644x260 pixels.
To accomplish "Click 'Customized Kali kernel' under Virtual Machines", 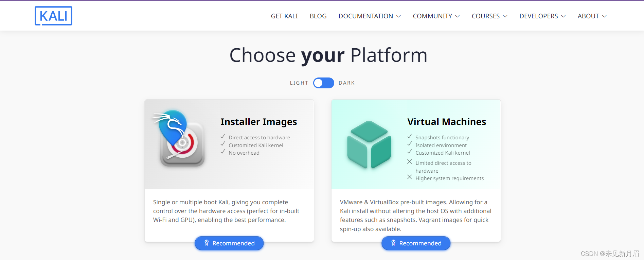I will coord(443,153).
